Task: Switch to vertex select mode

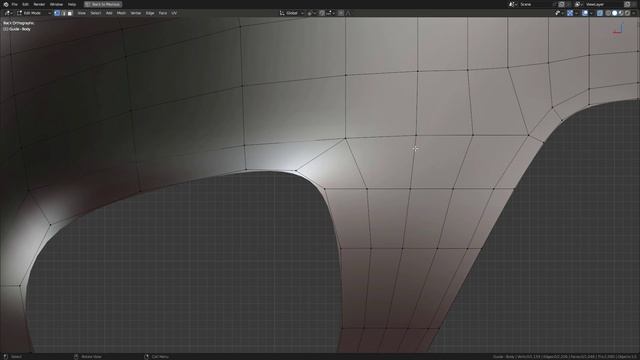Action: click(x=57, y=13)
